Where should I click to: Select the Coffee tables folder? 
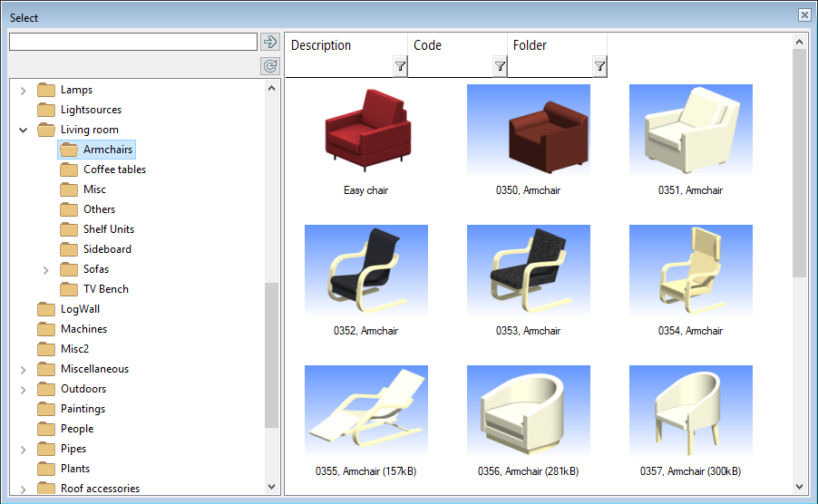[x=114, y=170]
